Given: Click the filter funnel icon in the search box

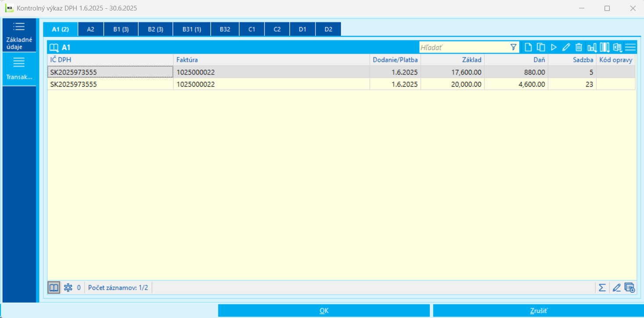Looking at the screenshot, I should click(514, 47).
